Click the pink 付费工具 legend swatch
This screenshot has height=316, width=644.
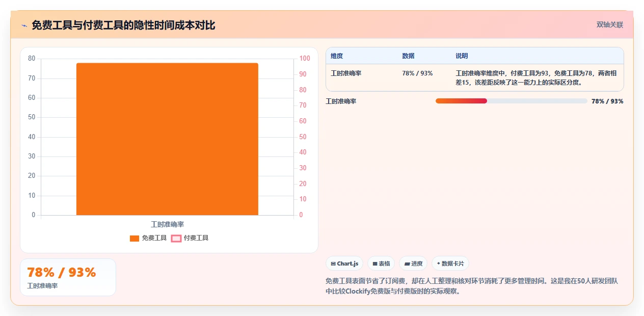click(176, 239)
